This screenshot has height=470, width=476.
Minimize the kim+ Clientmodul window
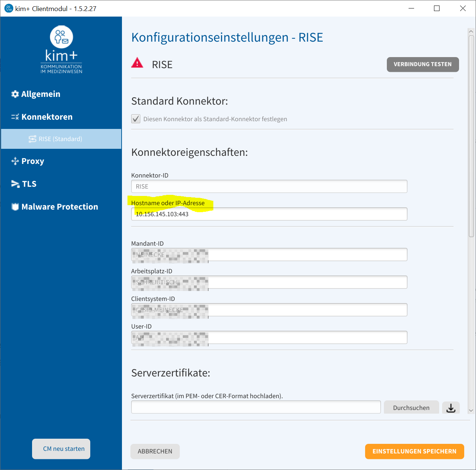click(x=412, y=8)
